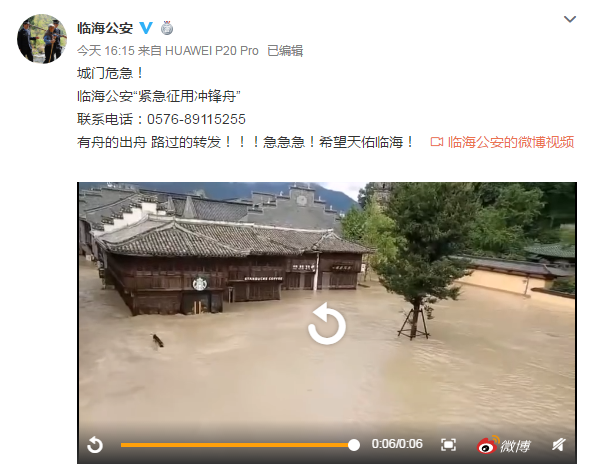595x473 pixels.
Task: Click the blue V verified badge
Action: (146, 28)
